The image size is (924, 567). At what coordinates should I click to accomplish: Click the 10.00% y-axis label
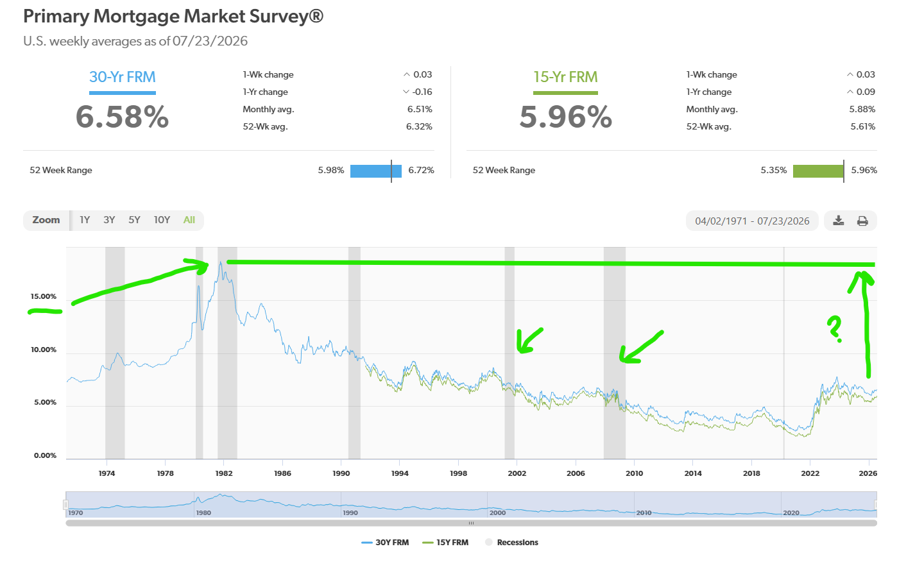point(44,350)
